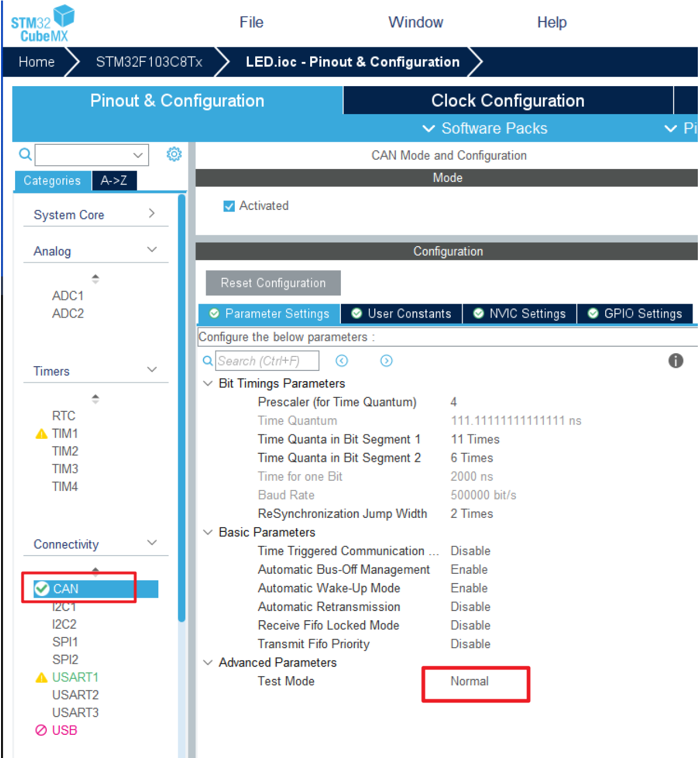Select TIM3 timer
Screen dimensions: 700x758
tap(65, 469)
